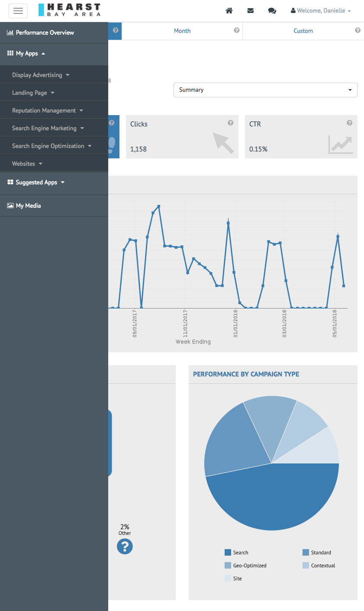Go to the home icon
The image size is (364, 611).
click(229, 10)
